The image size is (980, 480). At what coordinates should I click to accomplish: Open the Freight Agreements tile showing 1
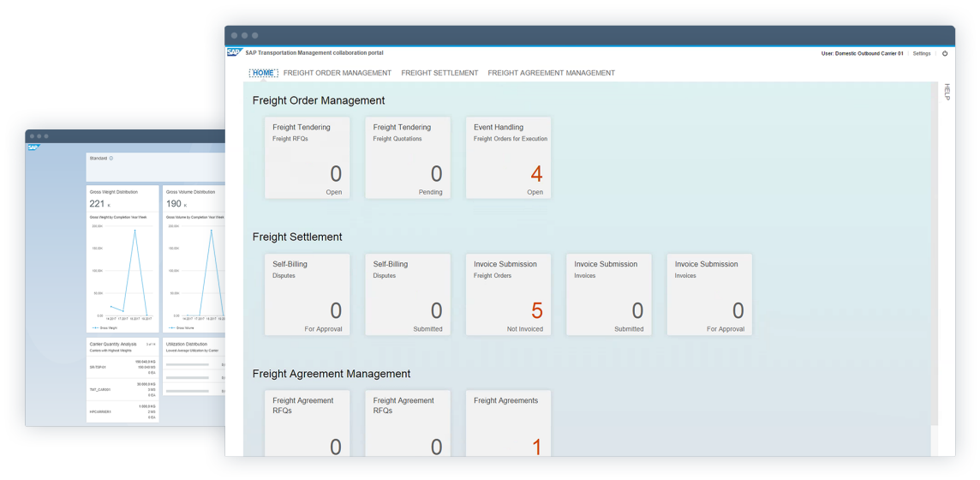(x=508, y=423)
